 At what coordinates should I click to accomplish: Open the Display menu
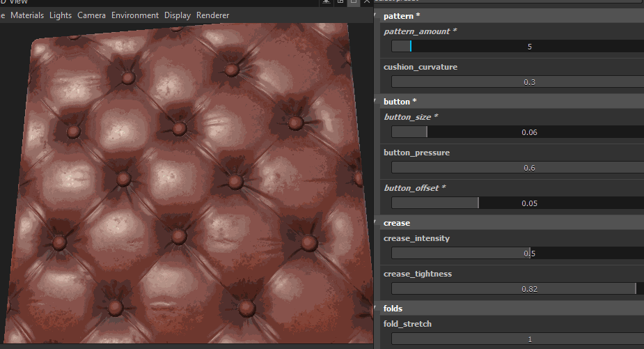[178, 15]
